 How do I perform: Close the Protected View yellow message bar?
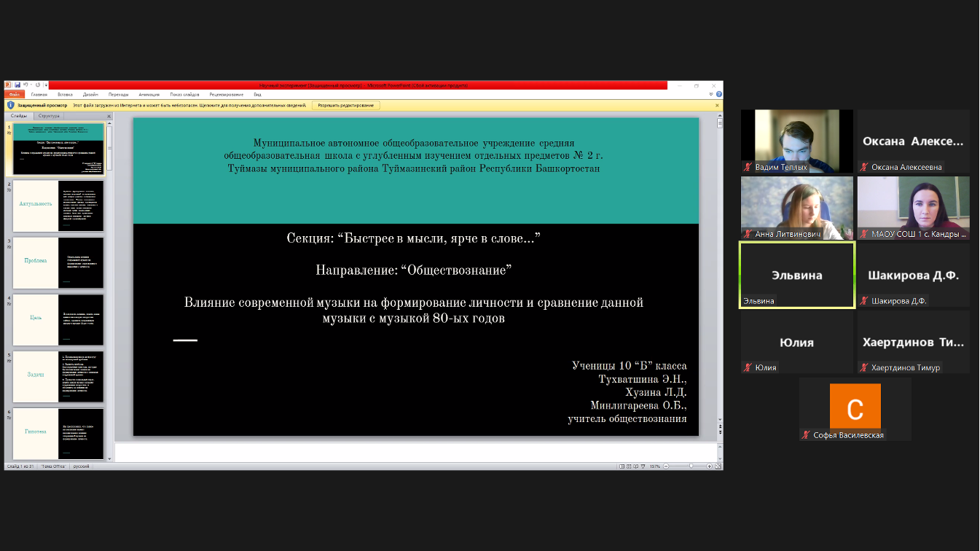(718, 105)
